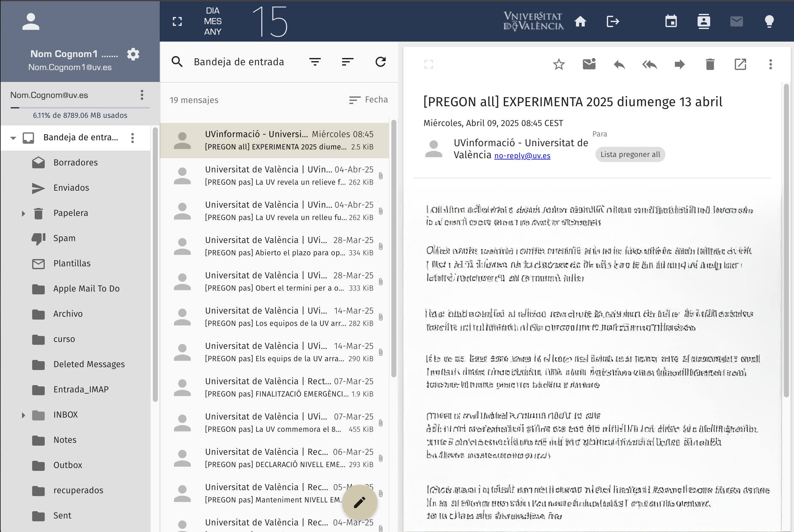The image size is (794, 532).
Task: Open more options menu for the message
Action: [x=770, y=64]
